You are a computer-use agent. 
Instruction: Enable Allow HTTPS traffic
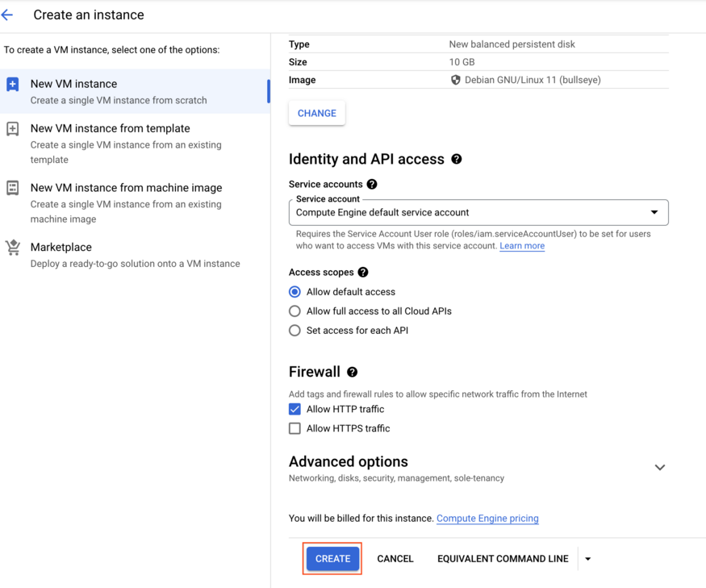pyautogui.click(x=295, y=427)
